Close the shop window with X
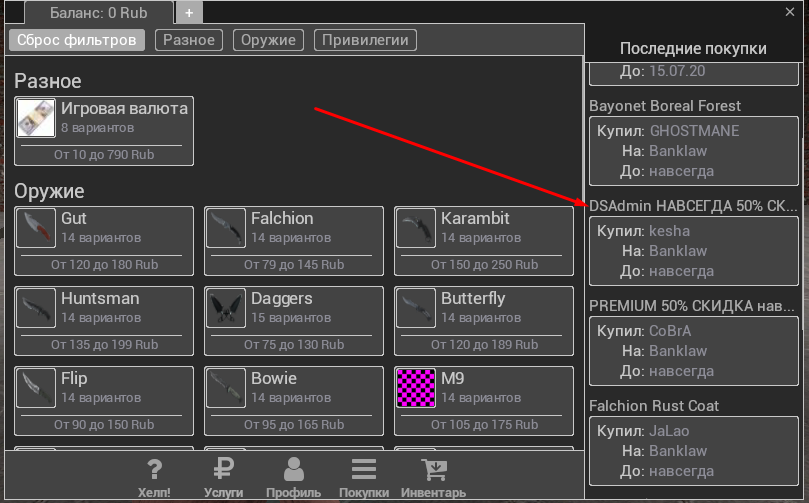Image resolution: width=809 pixels, height=503 pixels. pos(790,11)
